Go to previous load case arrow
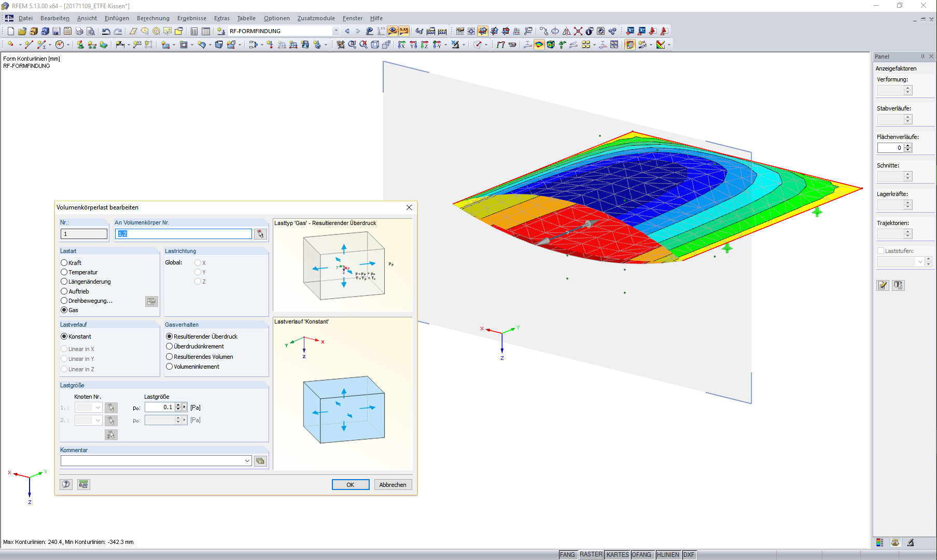Image resolution: width=937 pixels, height=560 pixels. click(347, 31)
